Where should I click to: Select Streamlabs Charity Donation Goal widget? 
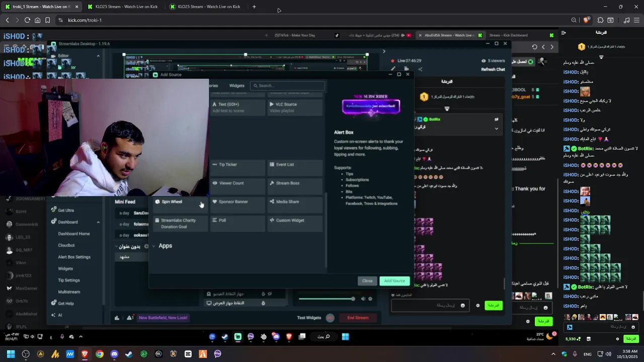click(x=180, y=223)
